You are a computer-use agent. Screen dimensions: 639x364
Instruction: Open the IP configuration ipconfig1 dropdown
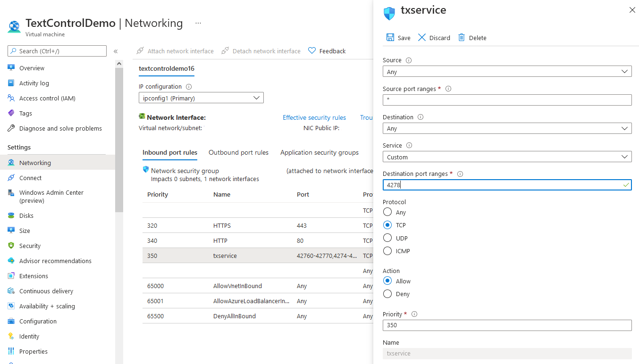201,98
